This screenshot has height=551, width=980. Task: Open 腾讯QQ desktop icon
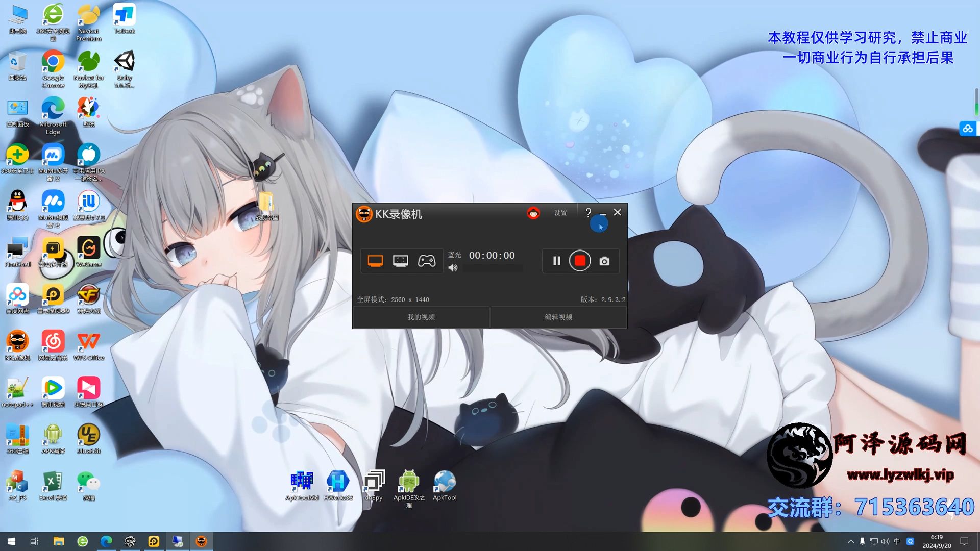click(18, 206)
